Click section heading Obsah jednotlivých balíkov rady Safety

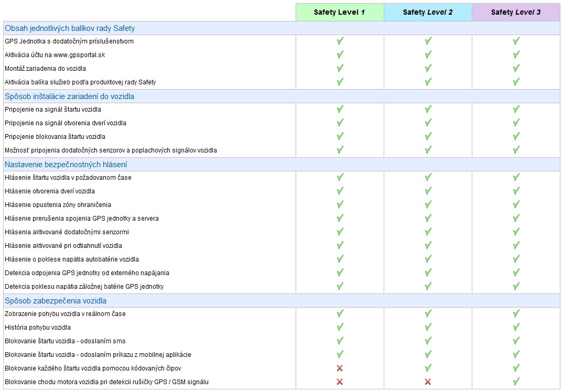pyautogui.click(x=70, y=28)
